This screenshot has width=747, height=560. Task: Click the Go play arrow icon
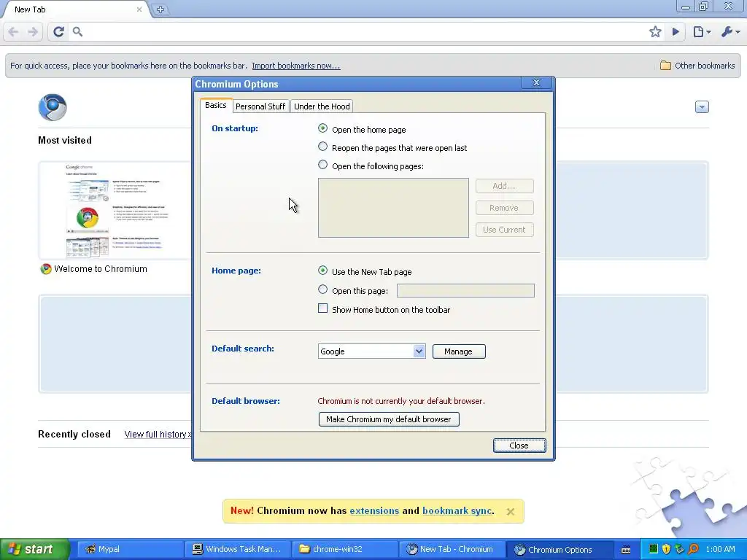tap(676, 32)
